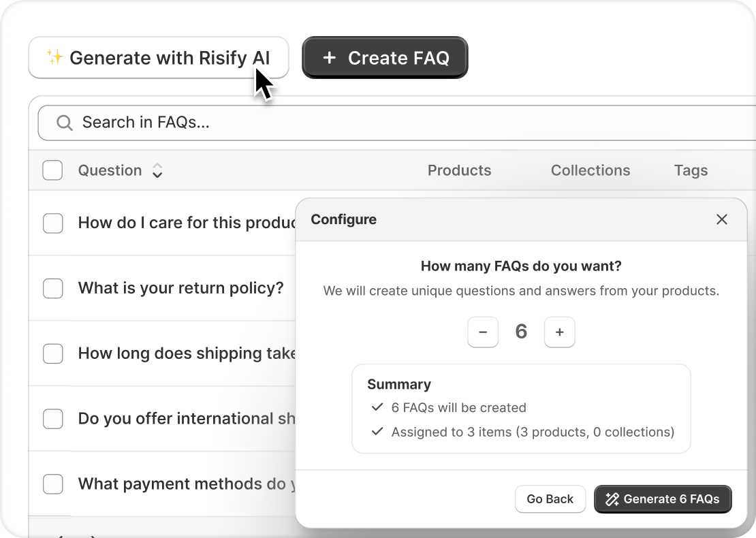Toggle the Question column sort arrows

point(157,171)
